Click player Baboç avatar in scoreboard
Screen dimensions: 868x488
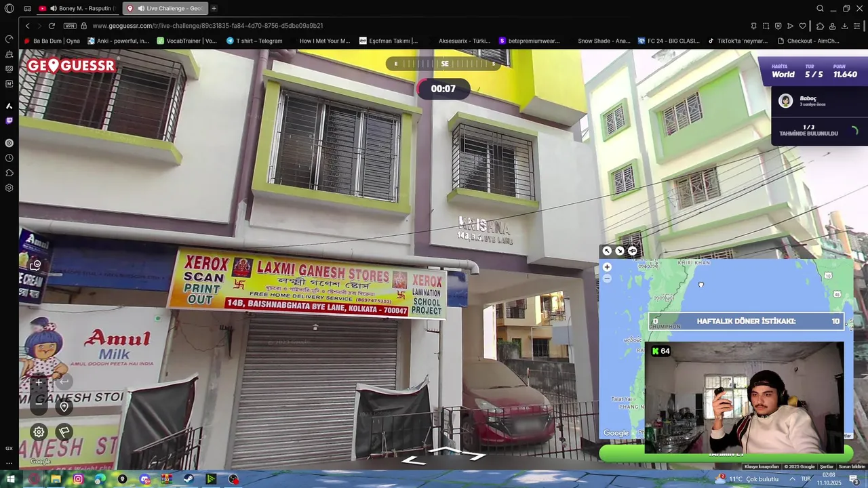[x=785, y=101]
